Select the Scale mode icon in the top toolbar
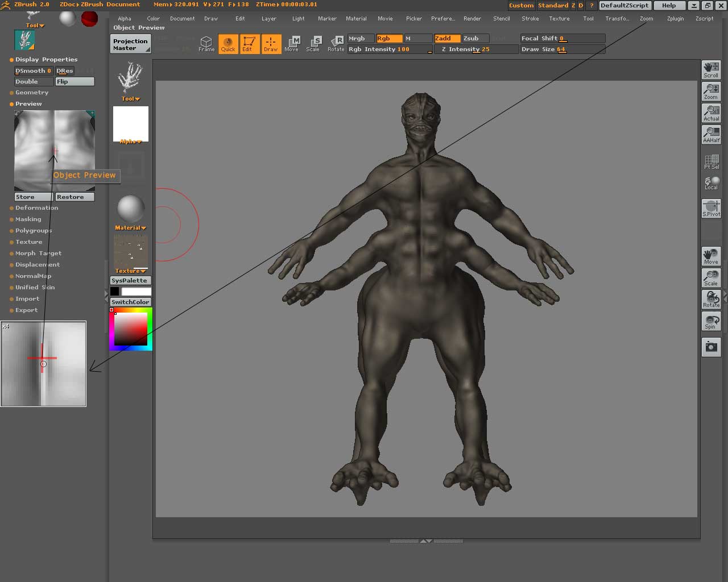The width and height of the screenshot is (728, 582). tap(313, 44)
